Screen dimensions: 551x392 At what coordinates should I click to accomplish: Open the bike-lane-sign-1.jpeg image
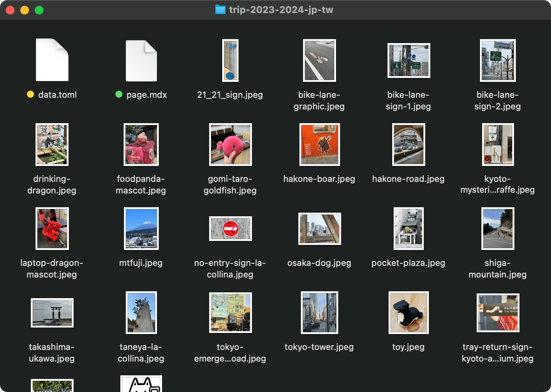[x=409, y=61]
